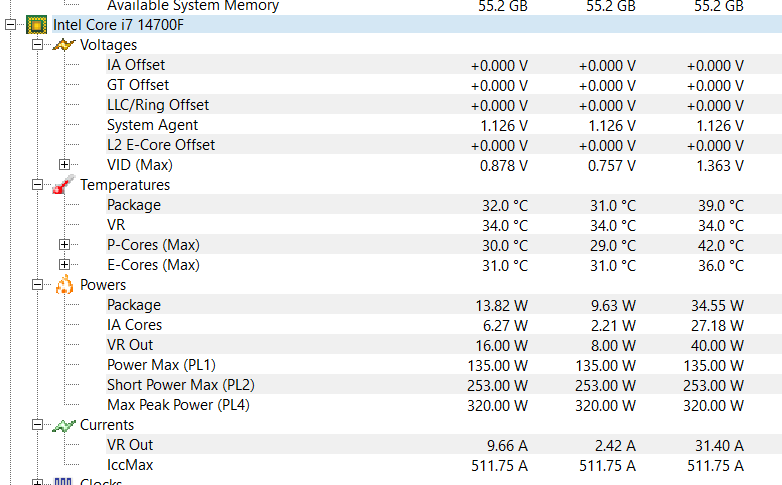782x485 pixels.
Task: Click the Intel Core i7 14700F CPU icon
Action: [x=36, y=25]
